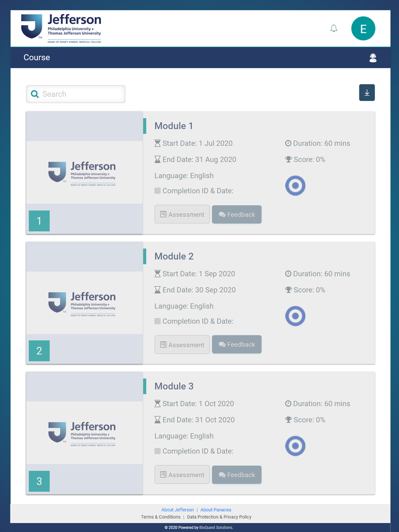Click the Module 1 title

click(174, 126)
